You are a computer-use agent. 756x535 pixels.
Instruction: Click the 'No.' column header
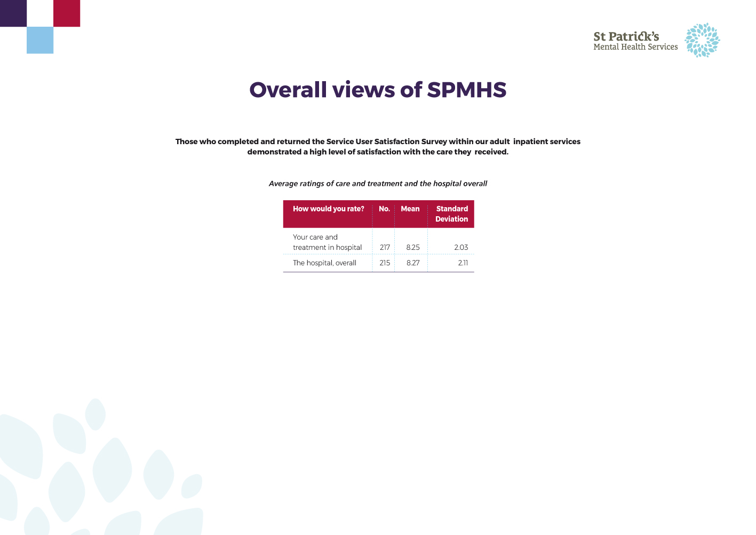coord(384,209)
